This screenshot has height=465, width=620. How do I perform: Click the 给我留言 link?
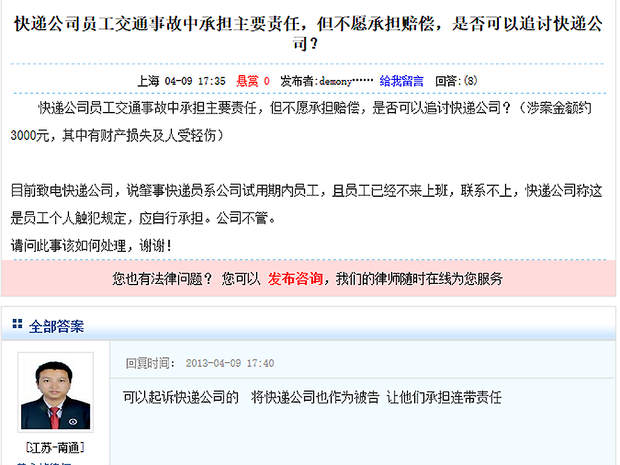[401, 81]
